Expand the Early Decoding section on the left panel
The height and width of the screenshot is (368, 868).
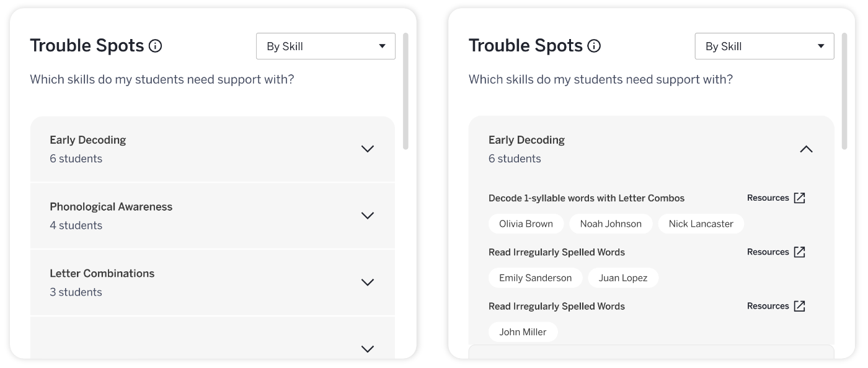(x=367, y=149)
